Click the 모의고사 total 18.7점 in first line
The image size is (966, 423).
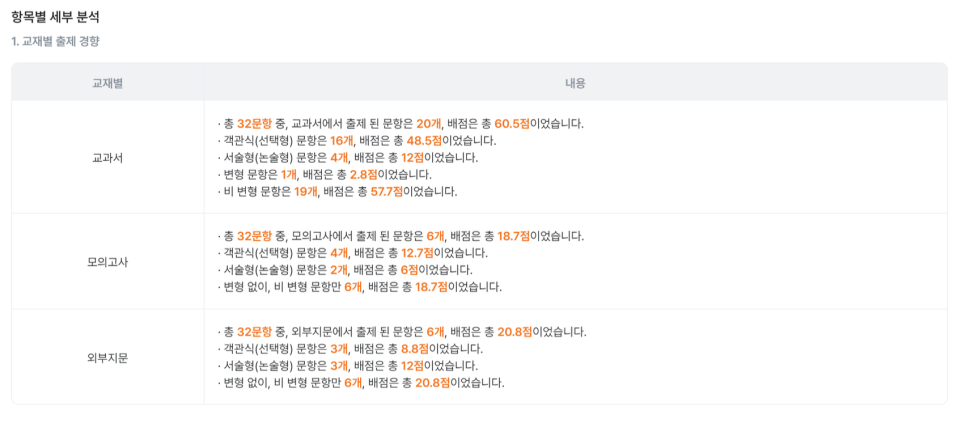coord(514,236)
